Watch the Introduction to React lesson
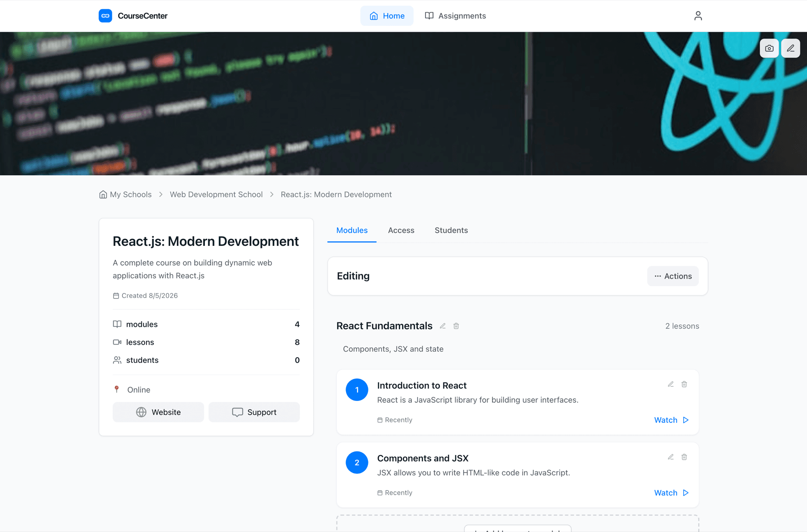Screen dimensions: 807x532 click(671, 420)
